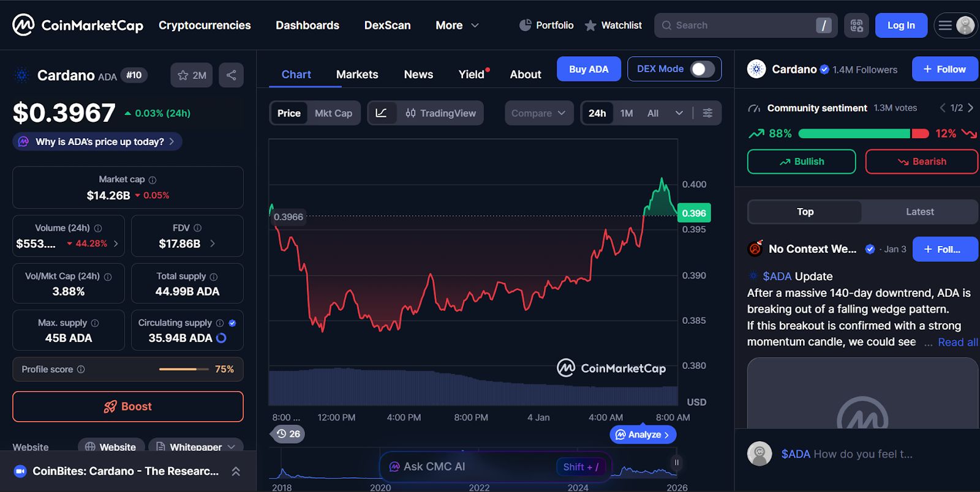Toggle the DEX Mode switch
This screenshot has height=492, width=980.
(x=703, y=69)
